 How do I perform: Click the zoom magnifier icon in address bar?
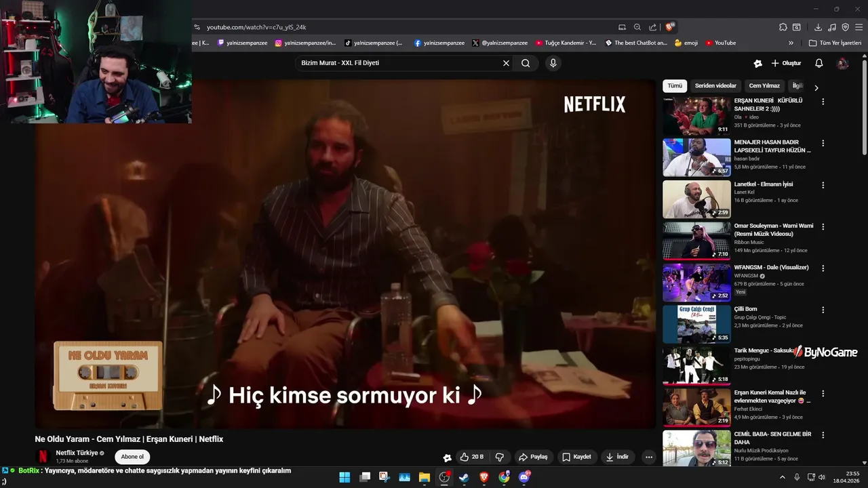(x=637, y=27)
